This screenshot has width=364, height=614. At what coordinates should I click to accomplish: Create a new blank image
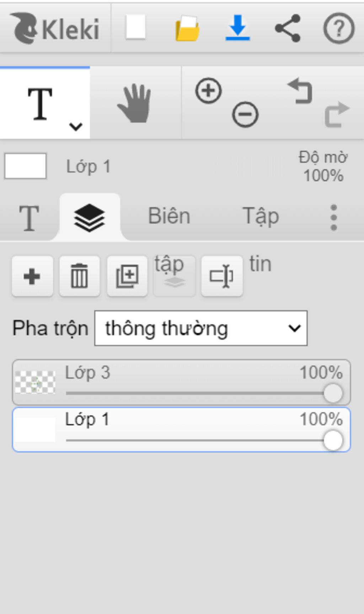135,27
